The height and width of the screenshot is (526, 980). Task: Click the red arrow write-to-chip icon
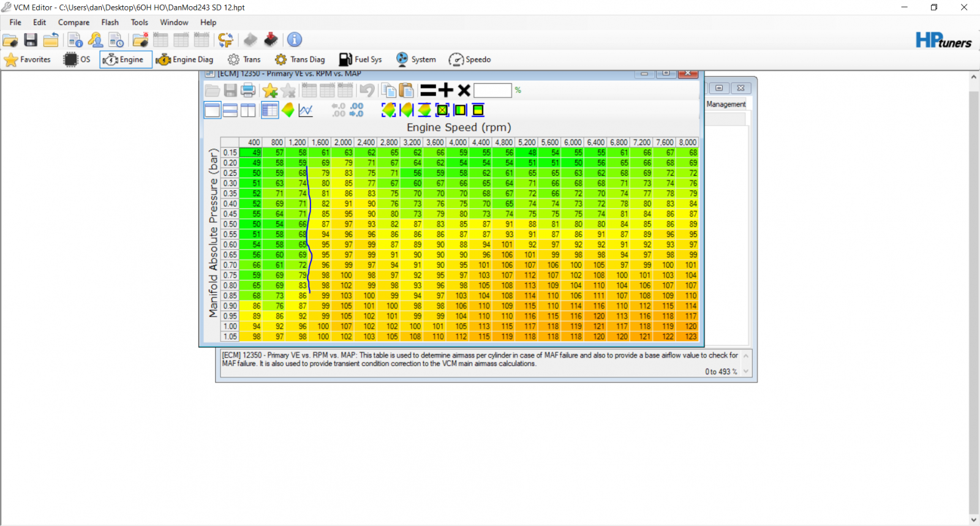pos(271,40)
